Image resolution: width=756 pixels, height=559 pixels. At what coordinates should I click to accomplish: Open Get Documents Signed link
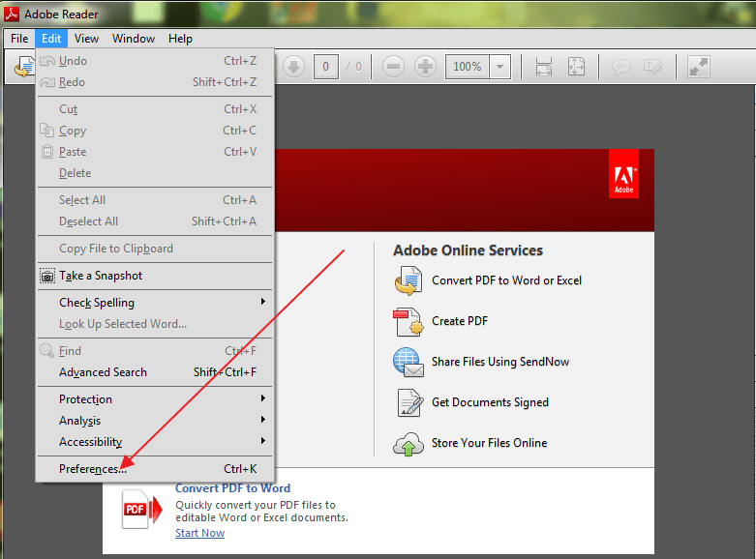click(x=491, y=402)
